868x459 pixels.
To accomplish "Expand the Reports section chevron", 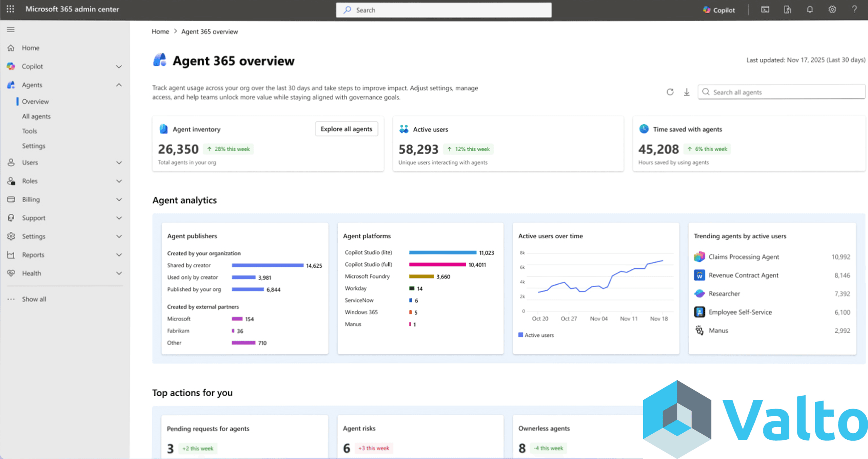I will coord(119,255).
